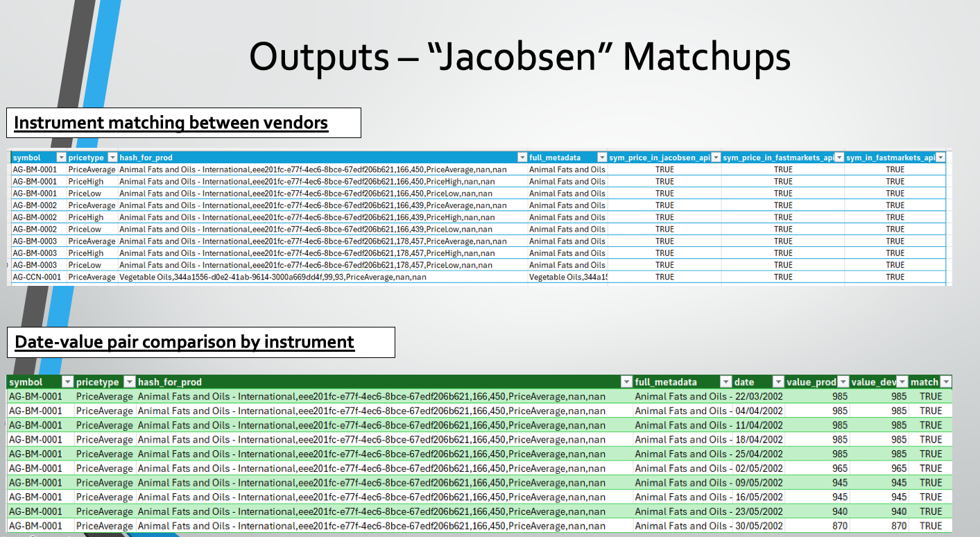Select the 965 value in the value_dev column

898,468
